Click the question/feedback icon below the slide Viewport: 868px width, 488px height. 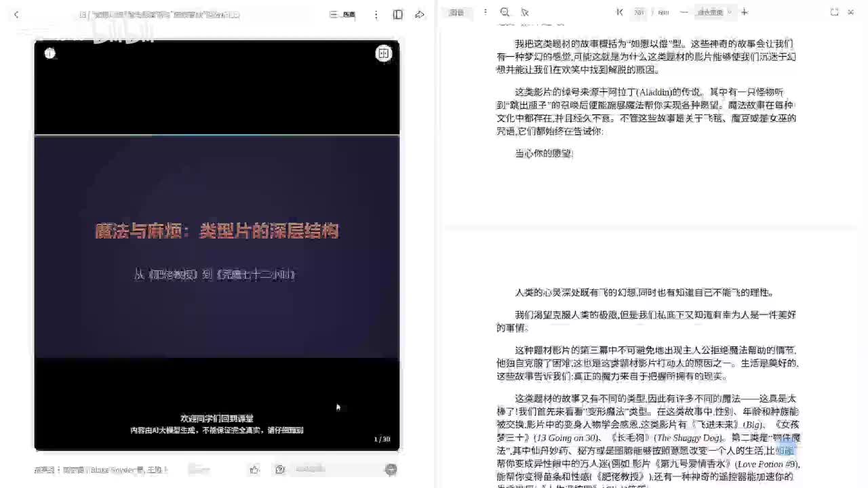[x=280, y=469]
